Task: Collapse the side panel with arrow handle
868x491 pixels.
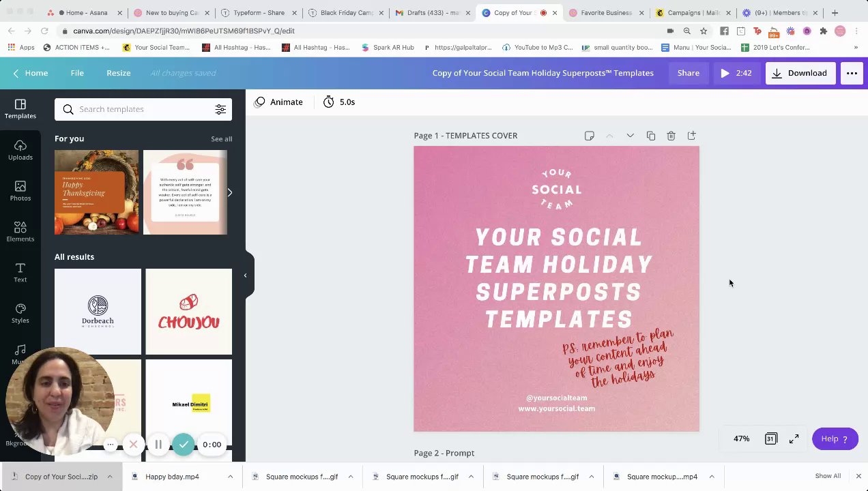Action: click(246, 276)
